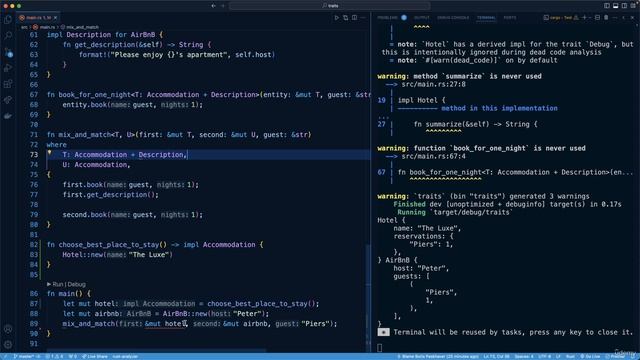Toggle bottom panel layout icon
Screen dimensions: 640x360
pyautogui.click(x=616, y=6)
